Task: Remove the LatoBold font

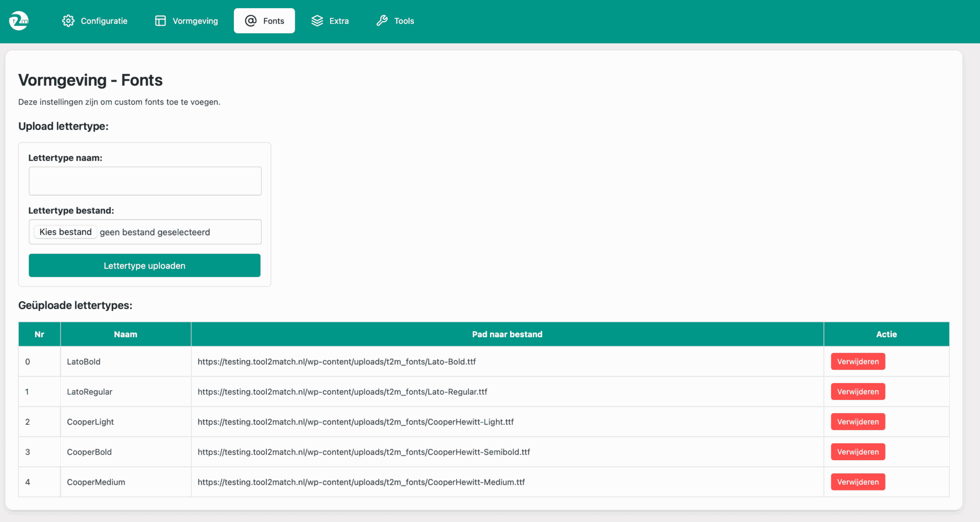Action: (857, 362)
